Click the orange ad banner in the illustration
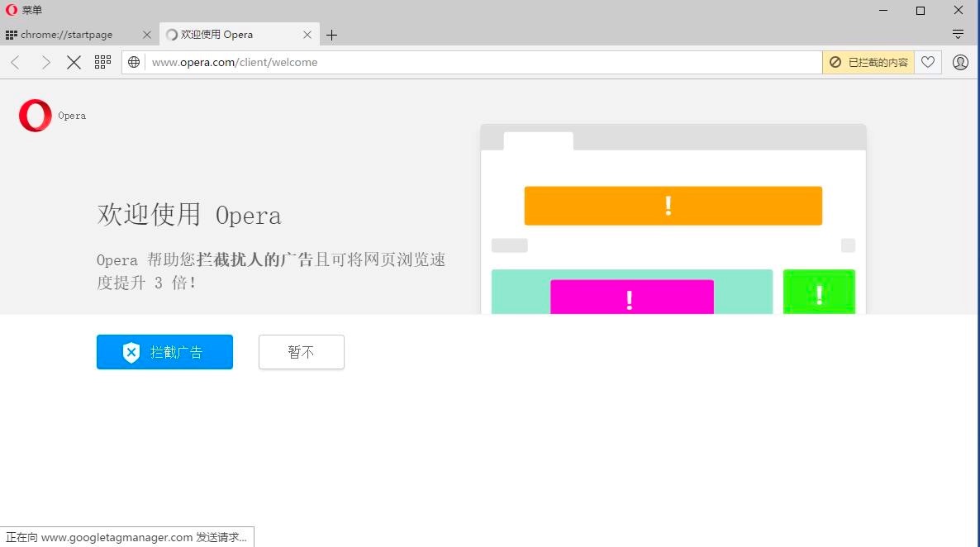This screenshot has height=547, width=980. point(672,205)
